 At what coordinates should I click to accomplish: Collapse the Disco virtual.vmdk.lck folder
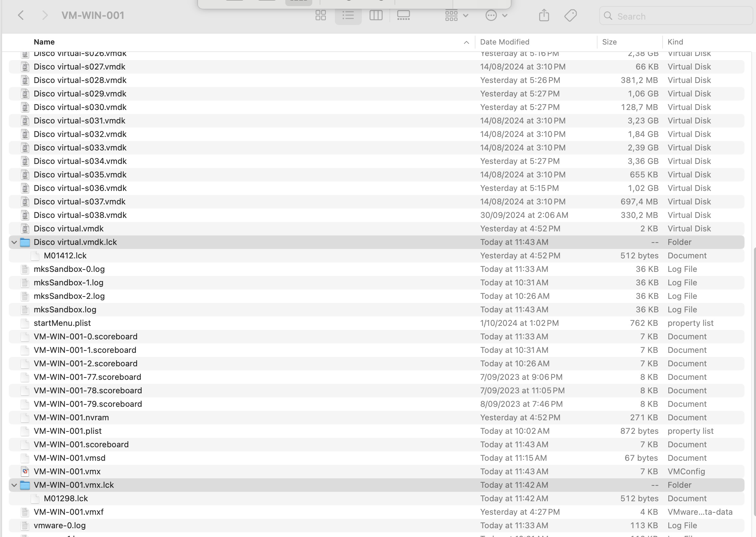coord(14,242)
